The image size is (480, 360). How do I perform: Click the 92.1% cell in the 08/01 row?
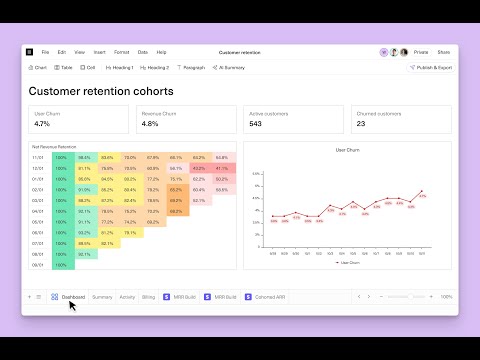point(86,254)
